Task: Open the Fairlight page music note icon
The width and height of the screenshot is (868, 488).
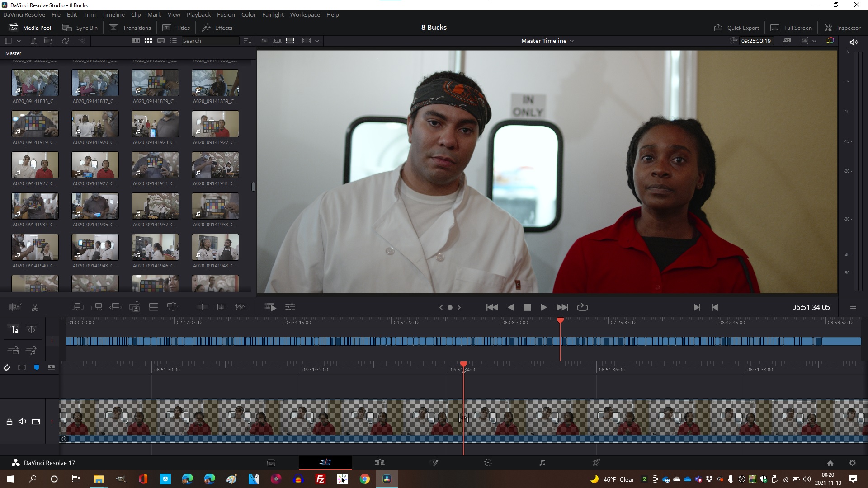Action: pos(542,463)
